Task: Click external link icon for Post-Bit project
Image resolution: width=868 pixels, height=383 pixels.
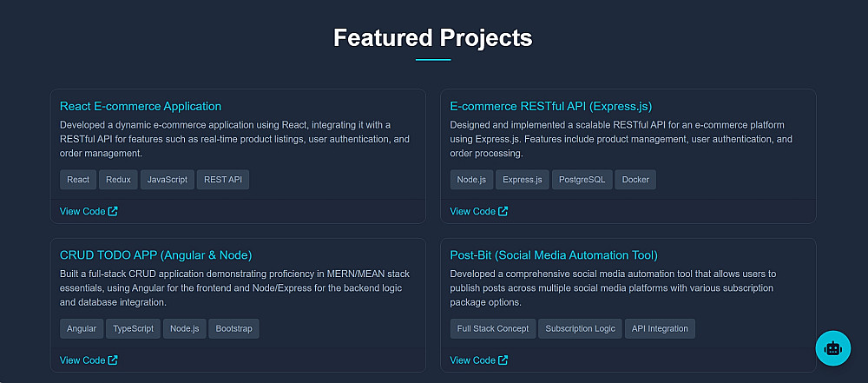Action: (503, 360)
